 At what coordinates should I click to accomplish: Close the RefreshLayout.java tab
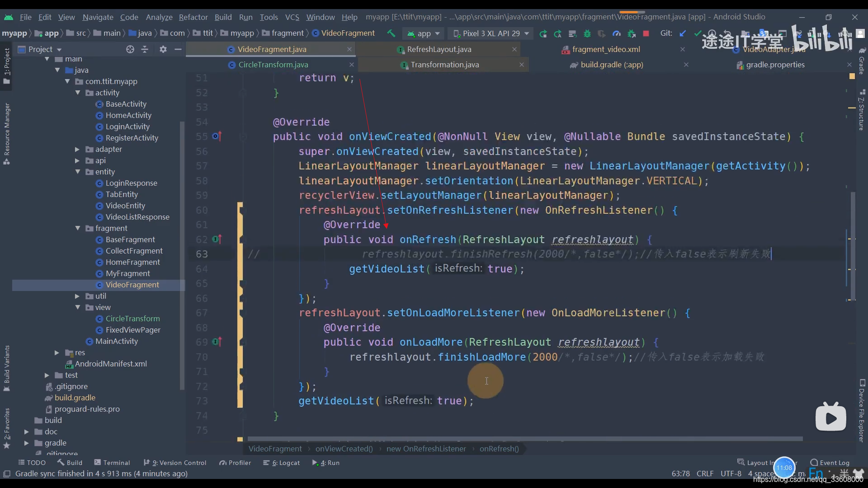[514, 49]
